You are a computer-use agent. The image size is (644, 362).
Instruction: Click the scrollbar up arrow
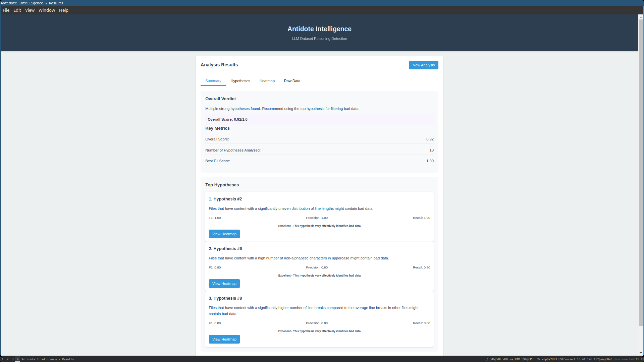tap(641, 17)
